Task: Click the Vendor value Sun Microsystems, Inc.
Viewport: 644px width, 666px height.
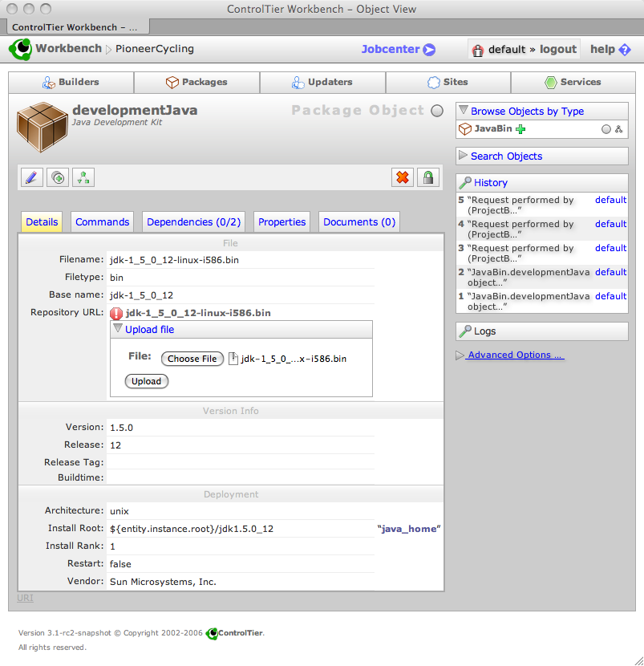Action: click(163, 582)
